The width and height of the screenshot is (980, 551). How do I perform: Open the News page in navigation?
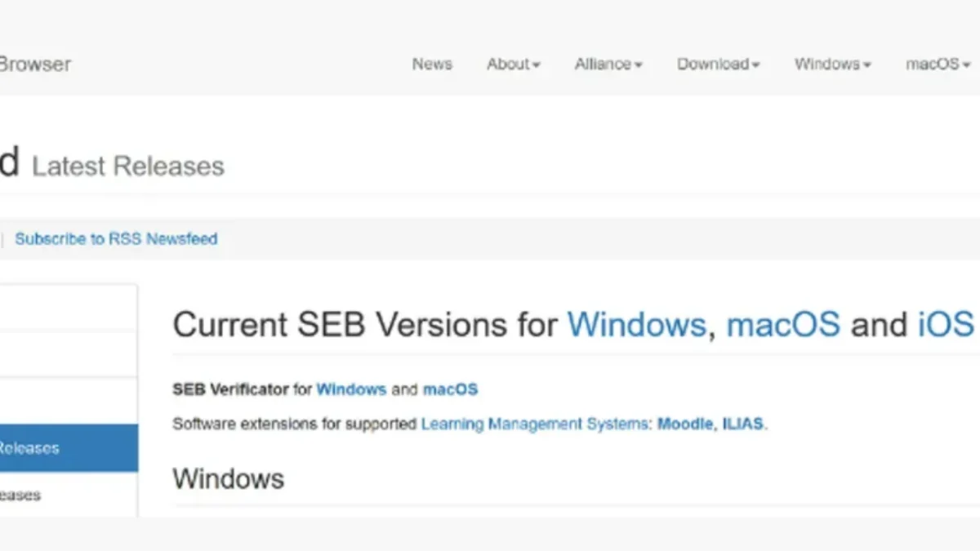click(x=432, y=64)
